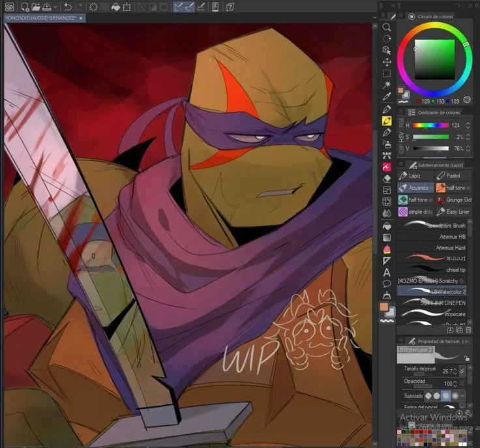Open Clip Studio Paint support help icon
480x448 pixels.
pyautogui.click(x=230, y=7)
